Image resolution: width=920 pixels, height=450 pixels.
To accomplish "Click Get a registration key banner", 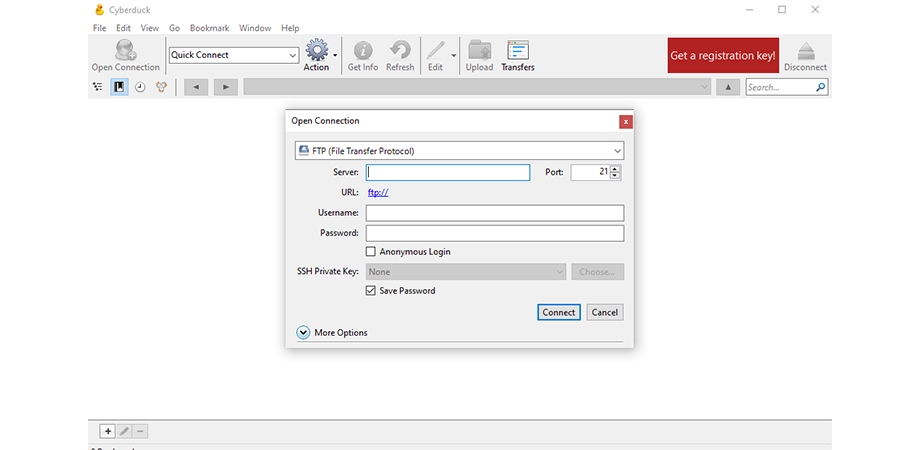I will (x=723, y=56).
